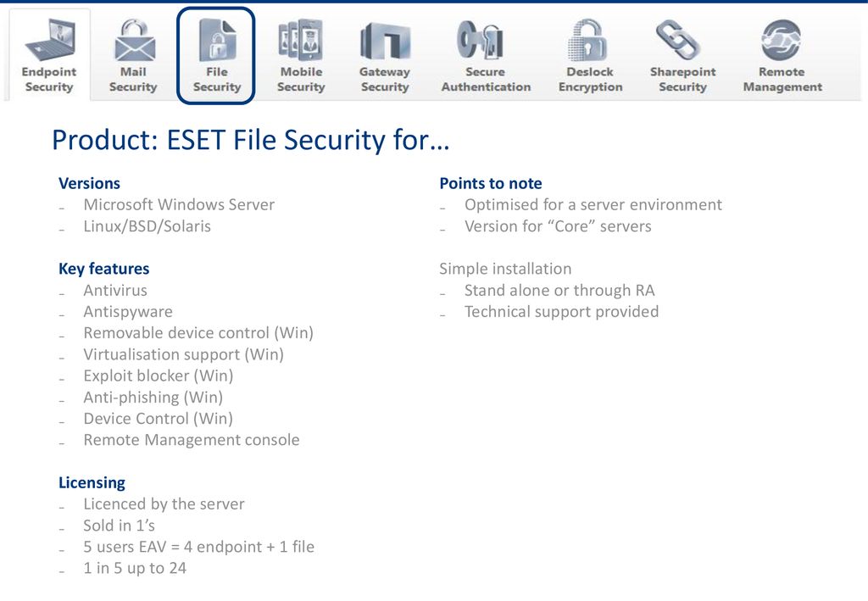Click the Key features heading

click(x=104, y=269)
